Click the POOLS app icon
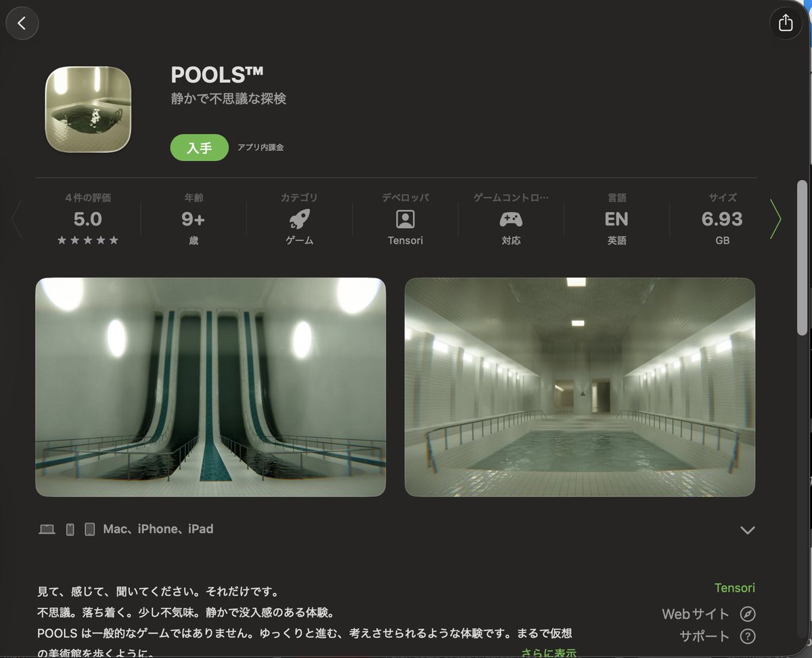The image size is (812, 658). pos(88,109)
